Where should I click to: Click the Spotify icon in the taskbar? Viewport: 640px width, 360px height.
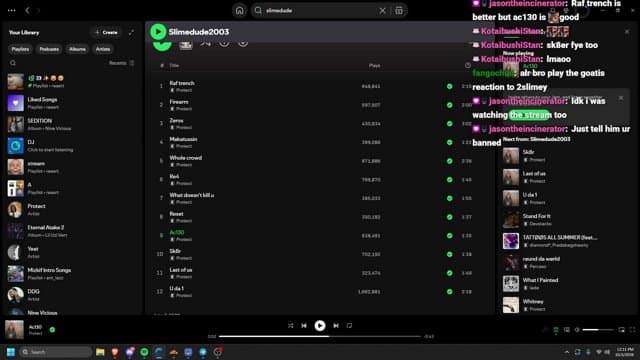[144, 352]
